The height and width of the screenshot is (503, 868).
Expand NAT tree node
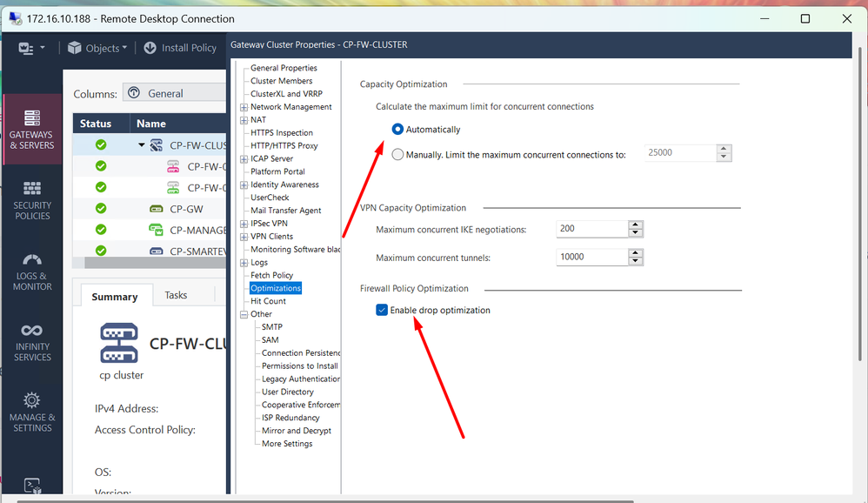point(244,119)
